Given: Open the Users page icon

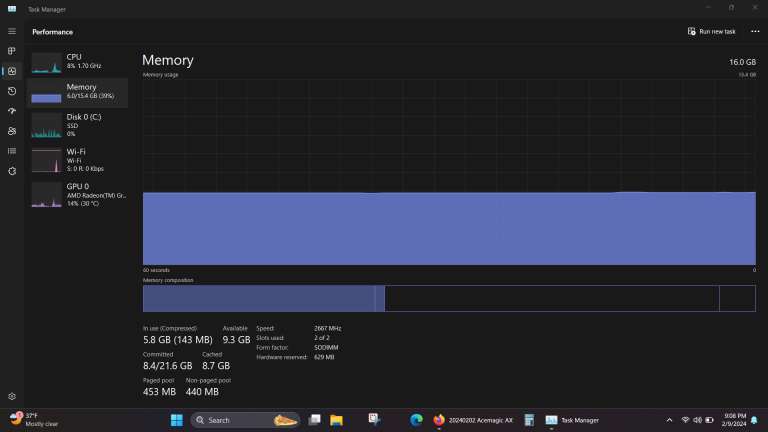Looking at the screenshot, I should click(12, 131).
